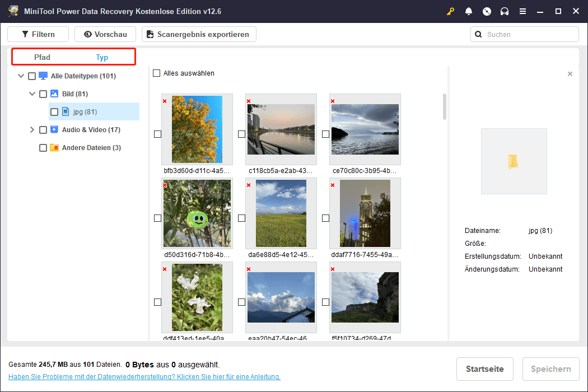588x392 pixels.
Task: Switch to the Pfad tab
Action: click(x=42, y=57)
